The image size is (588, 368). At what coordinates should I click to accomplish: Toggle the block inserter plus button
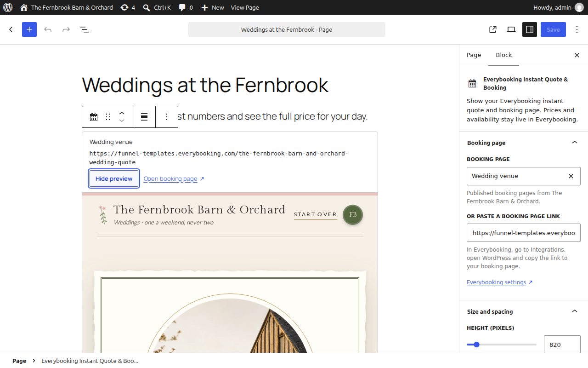point(29,29)
